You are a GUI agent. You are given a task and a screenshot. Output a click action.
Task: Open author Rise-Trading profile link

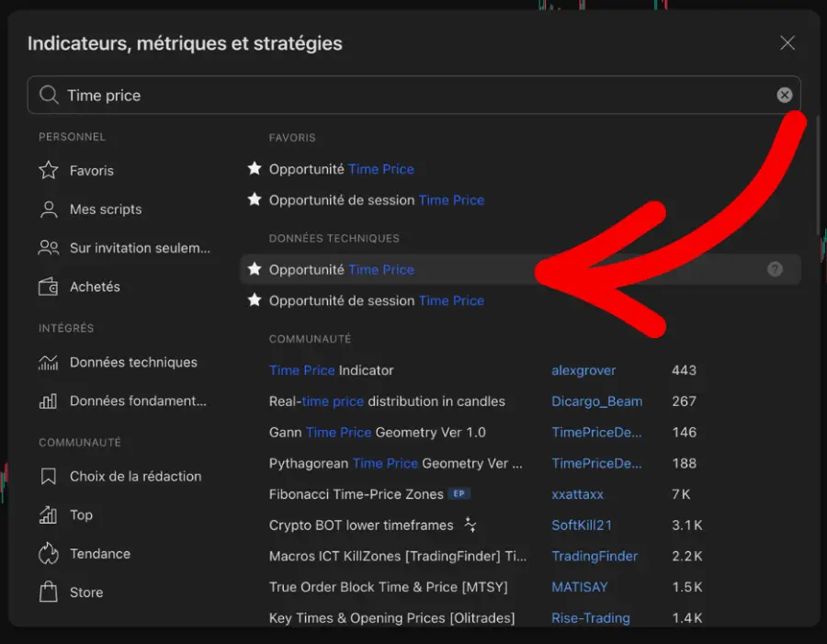tap(590, 618)
